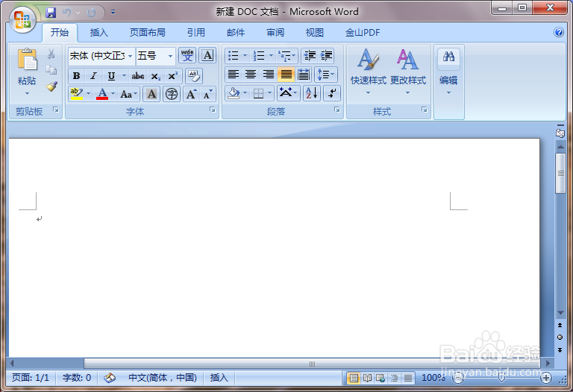The image size is (573, 392).
Task: Expand bullet list options
Action: (245, 55)
